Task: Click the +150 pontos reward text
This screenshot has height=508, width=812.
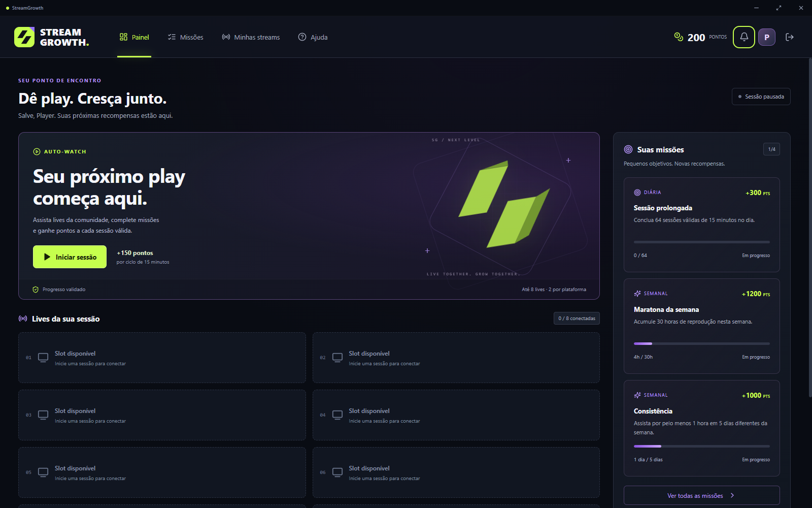Action: (x=135, y=253)
